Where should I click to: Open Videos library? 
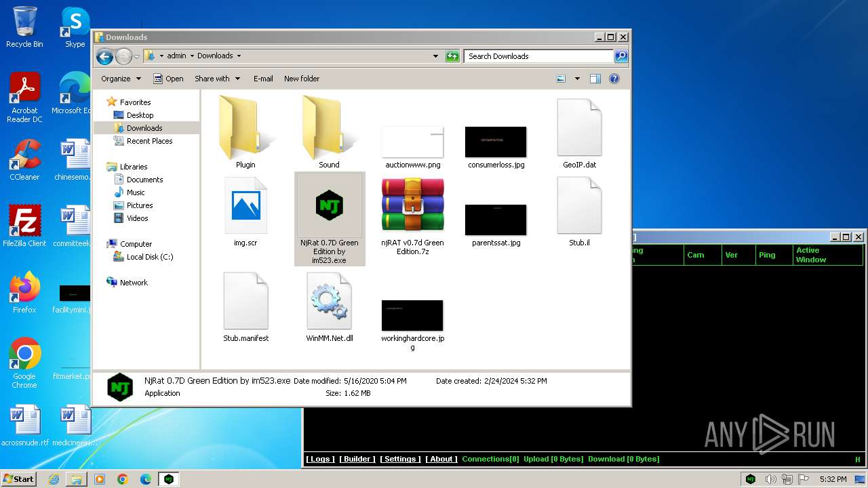pyautogui.click(x=137, y=218)
